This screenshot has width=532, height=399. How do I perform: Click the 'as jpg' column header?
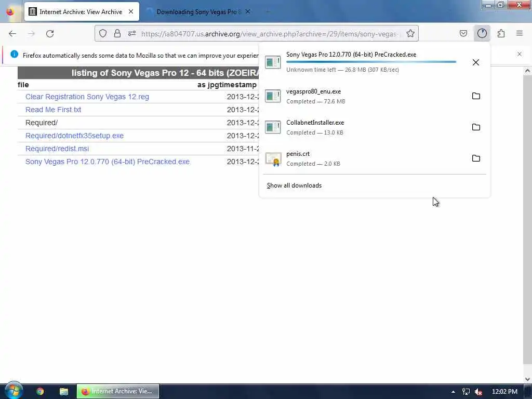coord(209,85)
